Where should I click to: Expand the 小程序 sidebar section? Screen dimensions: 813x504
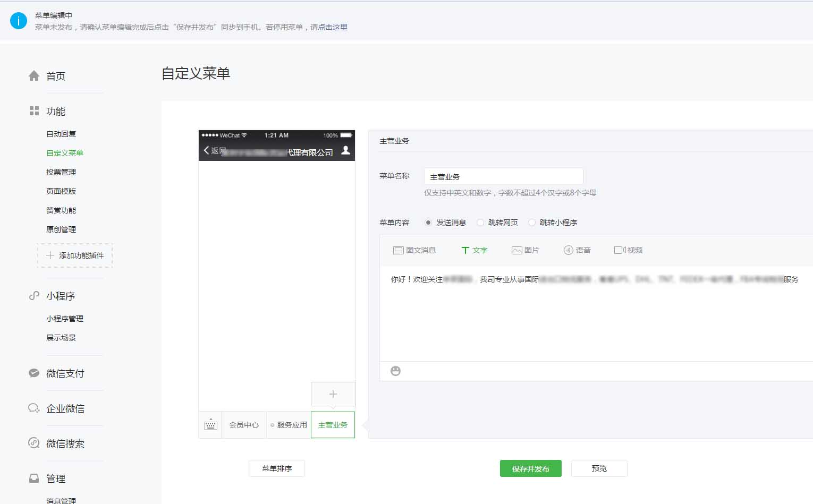(60, 296)
